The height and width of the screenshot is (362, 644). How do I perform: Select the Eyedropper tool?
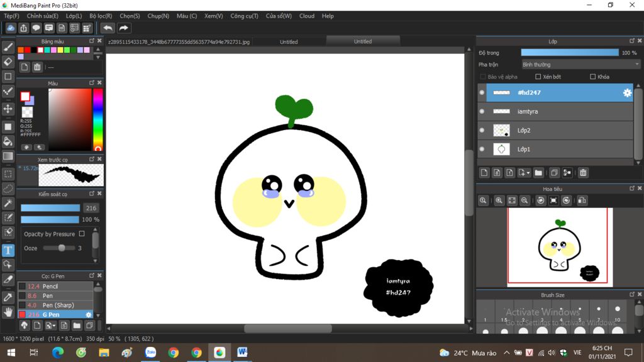coord(8,297)
